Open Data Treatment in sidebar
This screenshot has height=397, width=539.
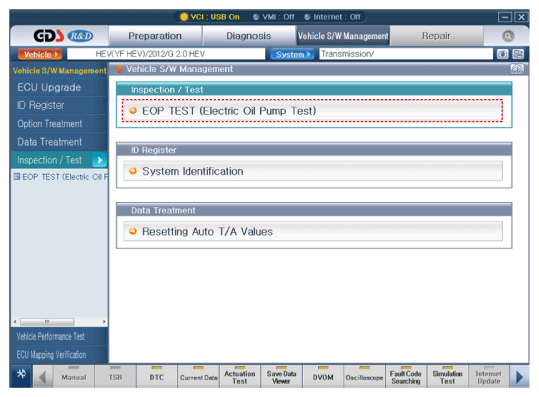(x=59, y=142)
